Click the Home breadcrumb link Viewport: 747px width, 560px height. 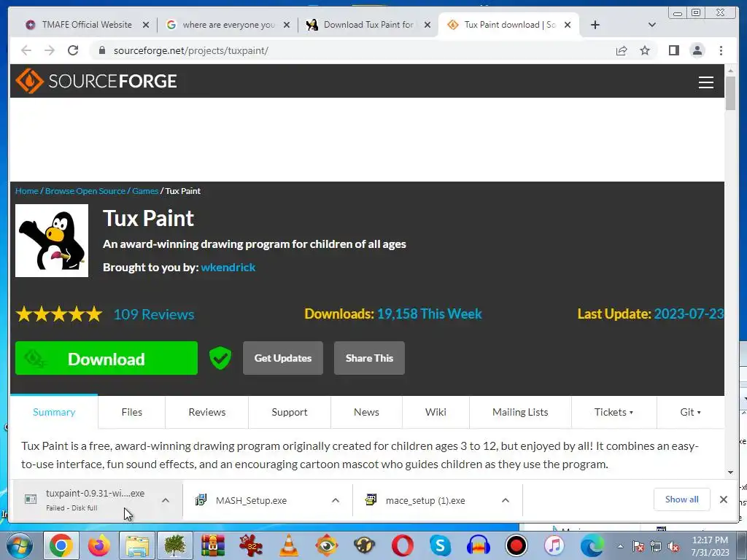pos(27,191)
